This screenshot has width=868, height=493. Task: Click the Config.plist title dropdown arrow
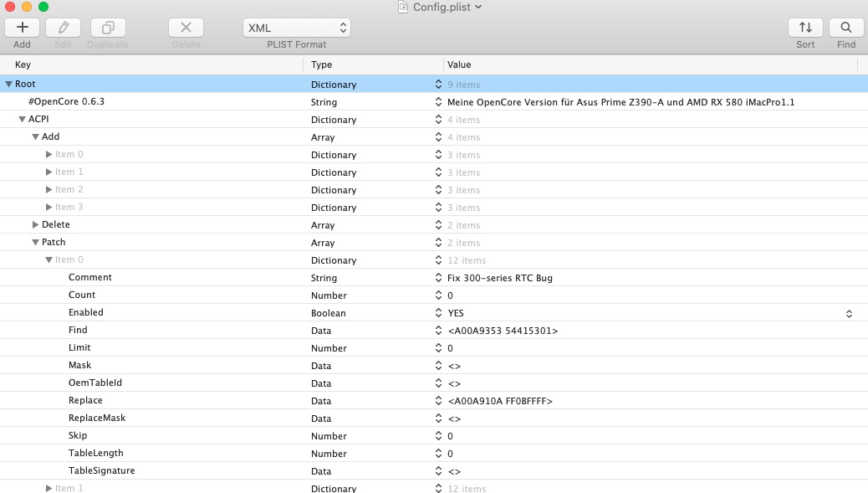(x=478, y=7)
